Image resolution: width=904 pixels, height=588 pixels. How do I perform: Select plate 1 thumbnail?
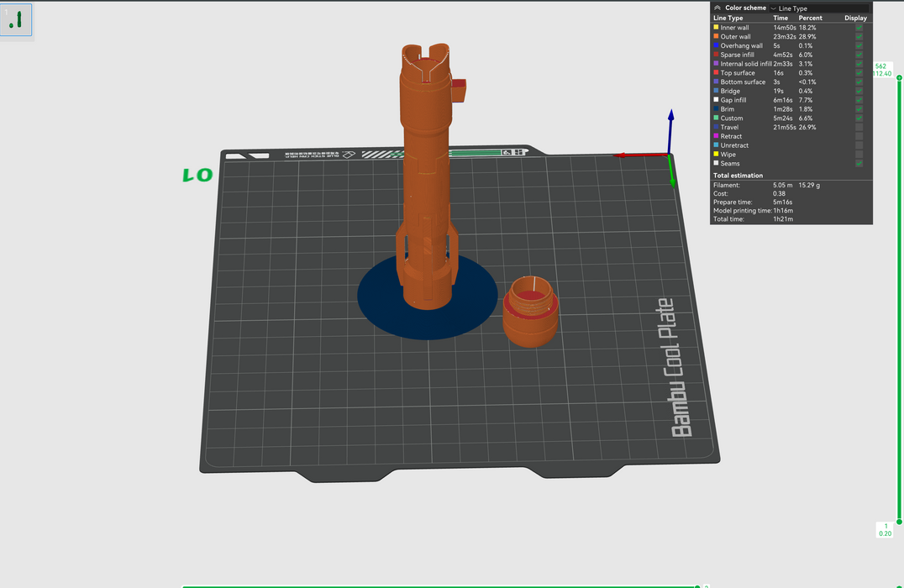[16, 20]
